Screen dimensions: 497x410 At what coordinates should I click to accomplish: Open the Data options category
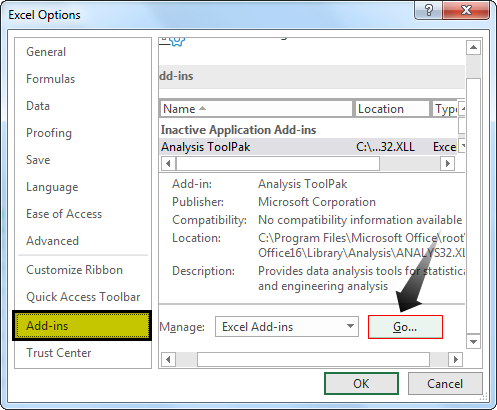tap(38, 106)
